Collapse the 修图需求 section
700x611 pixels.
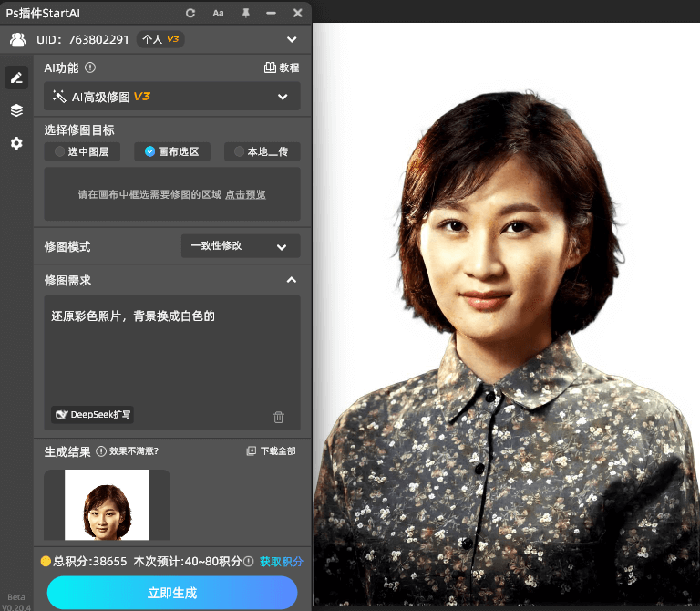pyautogui.click(x=291, y=280)
